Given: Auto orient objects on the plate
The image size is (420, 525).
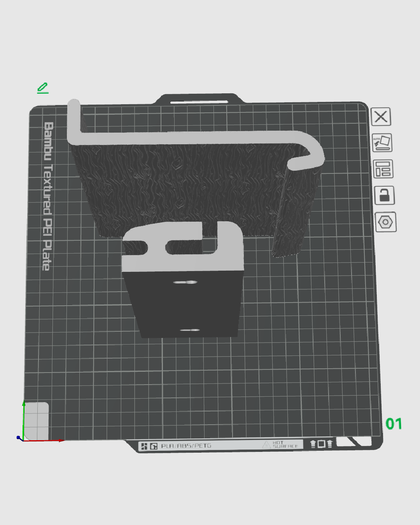Looking at the screenshot, I should point(382,143).
